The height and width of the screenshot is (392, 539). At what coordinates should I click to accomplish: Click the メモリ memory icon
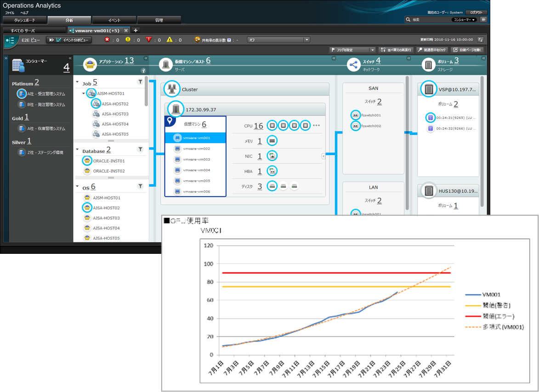tap(272, 141)
